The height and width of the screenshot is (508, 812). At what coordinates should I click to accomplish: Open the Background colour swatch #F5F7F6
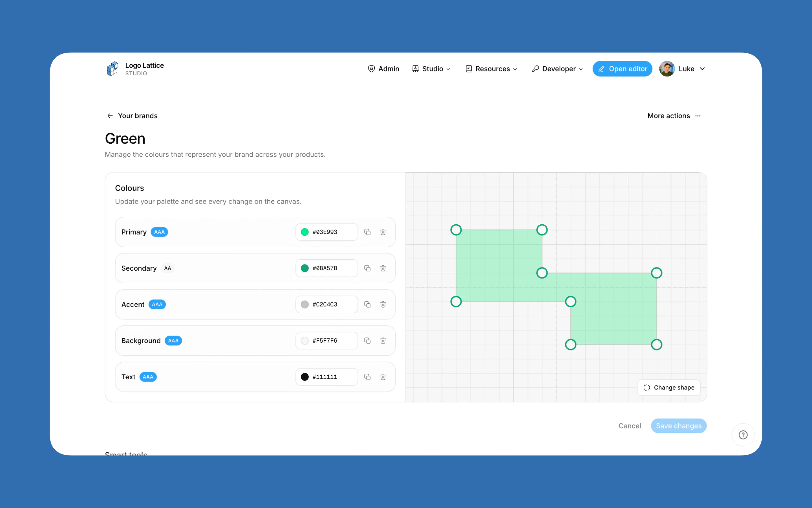305,341
